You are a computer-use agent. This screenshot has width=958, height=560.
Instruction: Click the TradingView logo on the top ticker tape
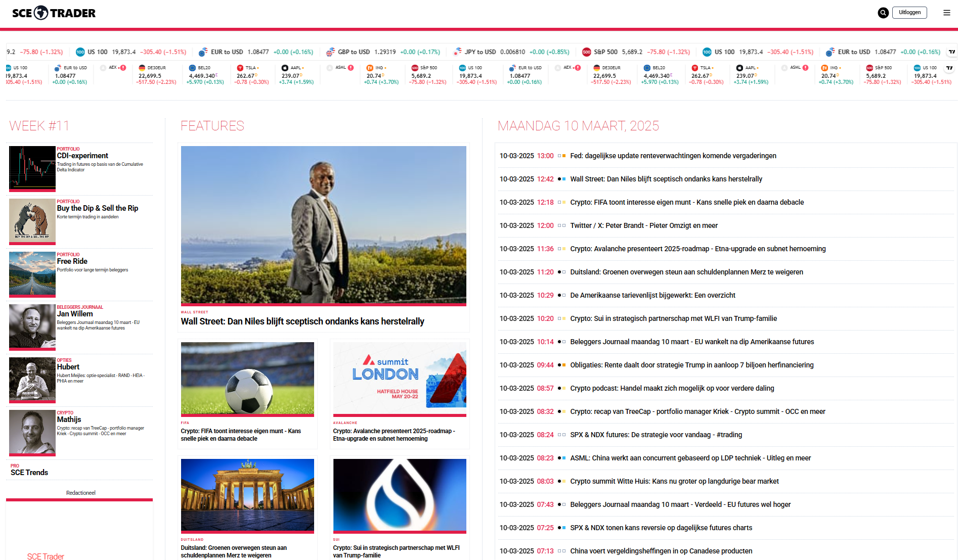952,52
